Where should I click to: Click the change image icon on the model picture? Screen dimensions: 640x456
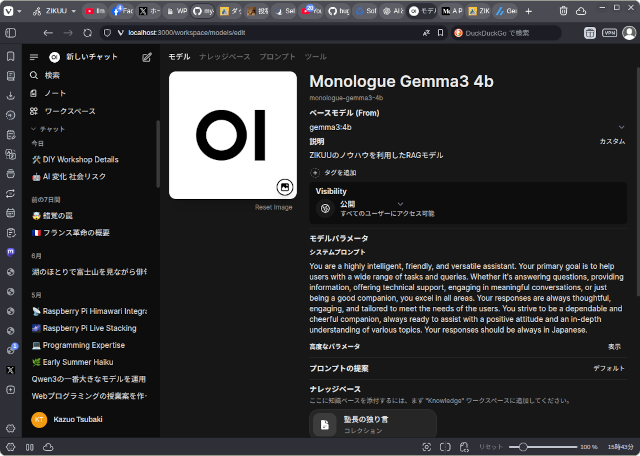(284, 187)
